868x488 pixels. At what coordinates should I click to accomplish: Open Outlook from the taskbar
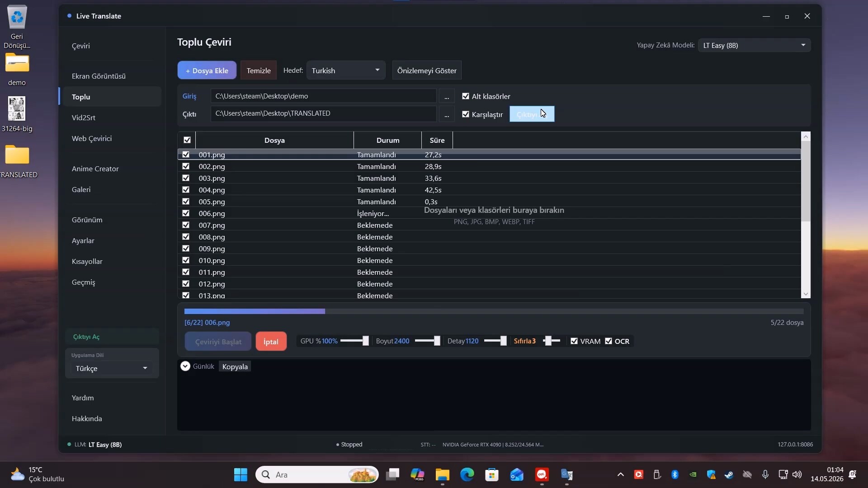517,474
